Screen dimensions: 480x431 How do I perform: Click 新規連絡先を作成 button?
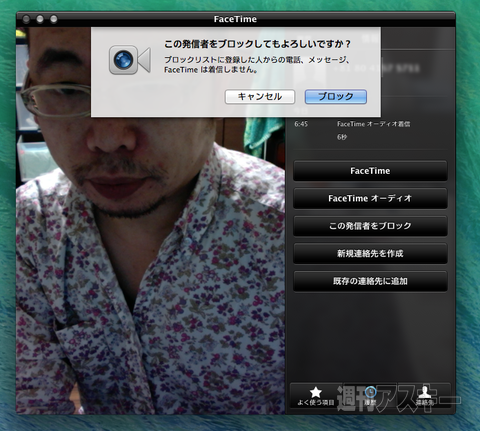[x=370, y=253]
